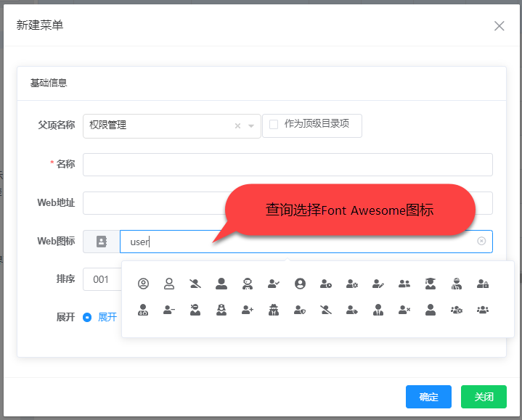Select the outlined user-circle icon
522x420 pixels.
pos(143,284)
